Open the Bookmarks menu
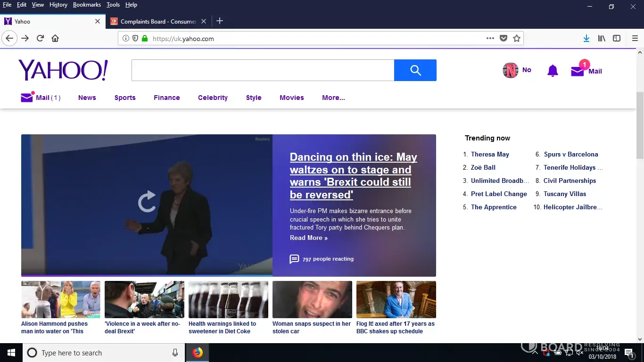 (x=87, y=5)
